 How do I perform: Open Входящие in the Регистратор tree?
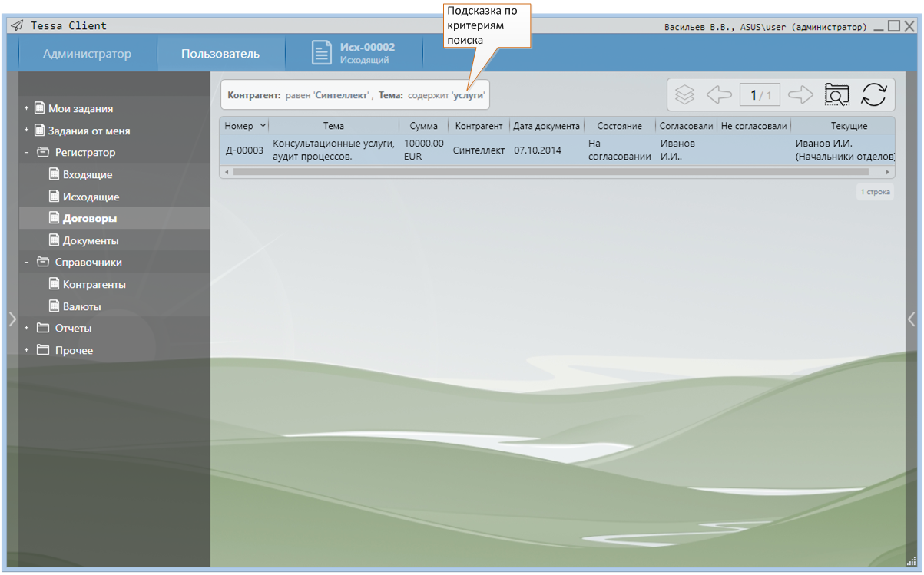[88, 174]
